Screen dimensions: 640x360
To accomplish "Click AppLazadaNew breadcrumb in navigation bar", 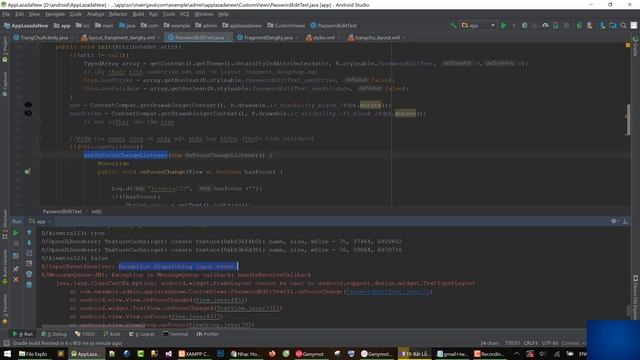I will coord(26,25).
